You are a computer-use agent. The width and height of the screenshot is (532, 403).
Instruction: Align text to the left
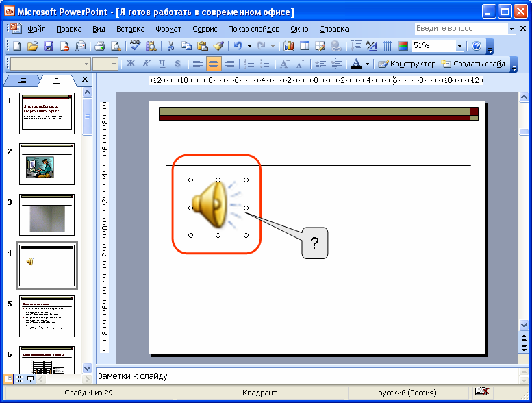point(197,64)
